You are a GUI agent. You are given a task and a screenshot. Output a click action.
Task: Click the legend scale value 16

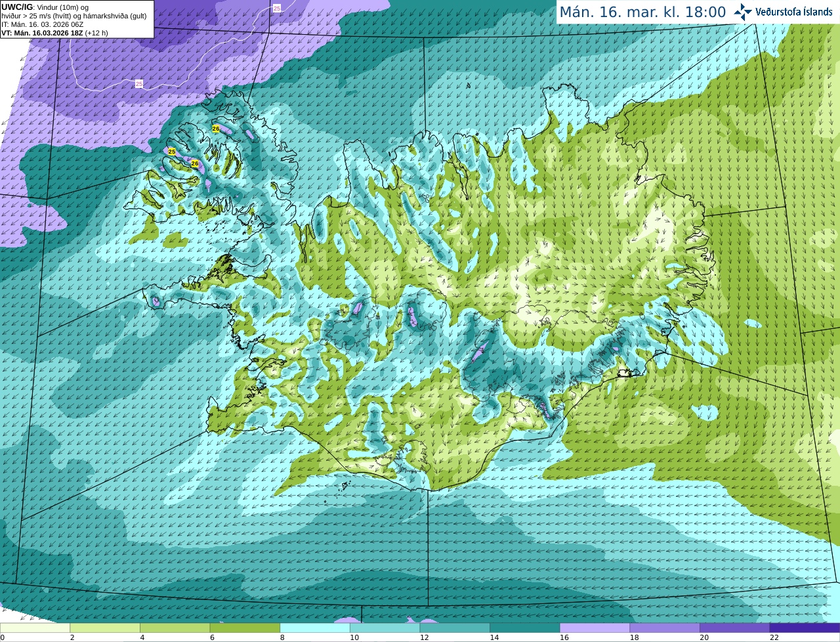[564, 637]
